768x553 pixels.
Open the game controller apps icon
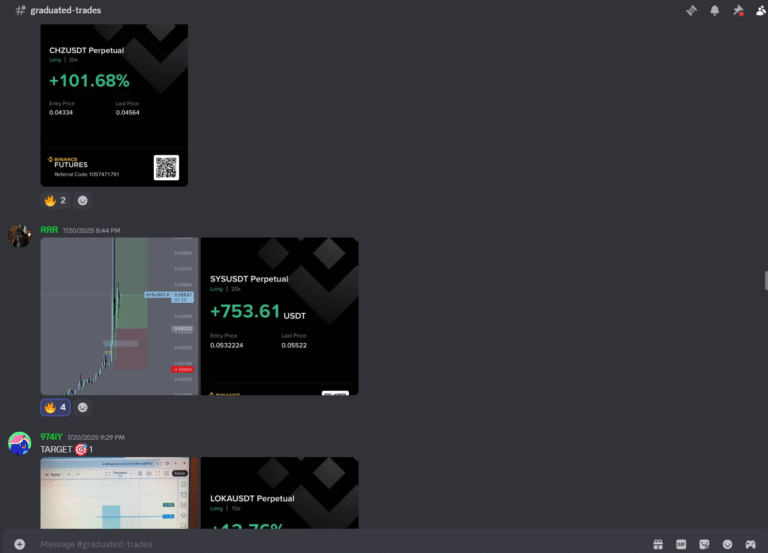tap(750, 544)
